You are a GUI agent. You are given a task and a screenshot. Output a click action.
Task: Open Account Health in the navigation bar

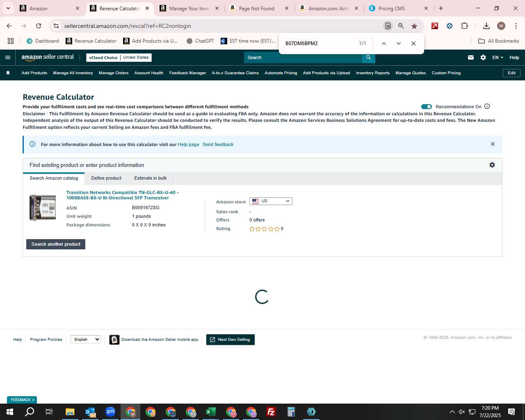coord(149,73)
